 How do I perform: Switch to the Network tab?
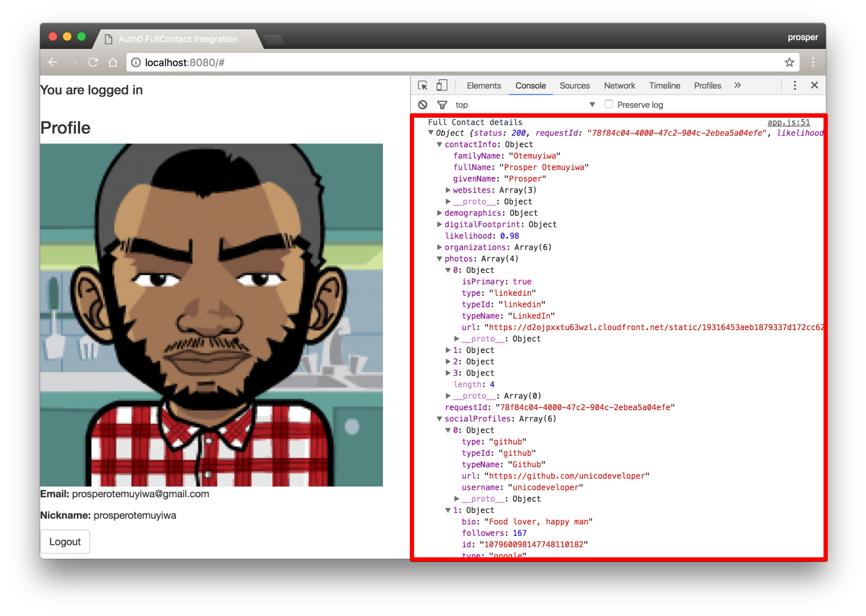click(619, 86)
